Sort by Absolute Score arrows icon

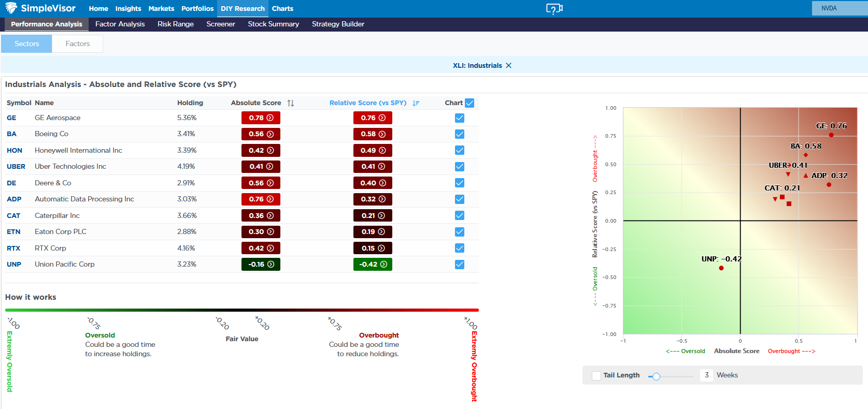pos(291,103)
